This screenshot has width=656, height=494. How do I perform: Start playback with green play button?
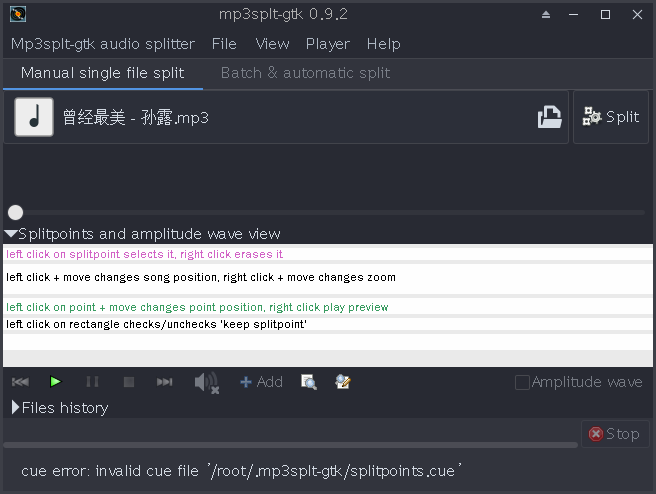point(55,381)
